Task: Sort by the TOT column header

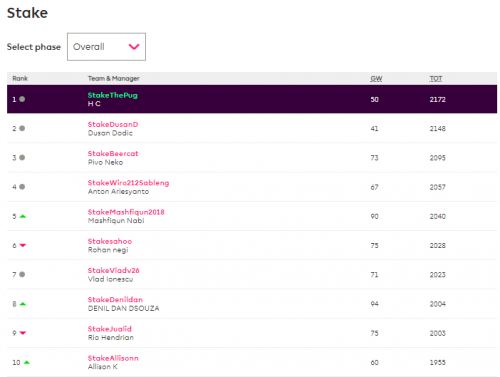Action: pos(436,79)
